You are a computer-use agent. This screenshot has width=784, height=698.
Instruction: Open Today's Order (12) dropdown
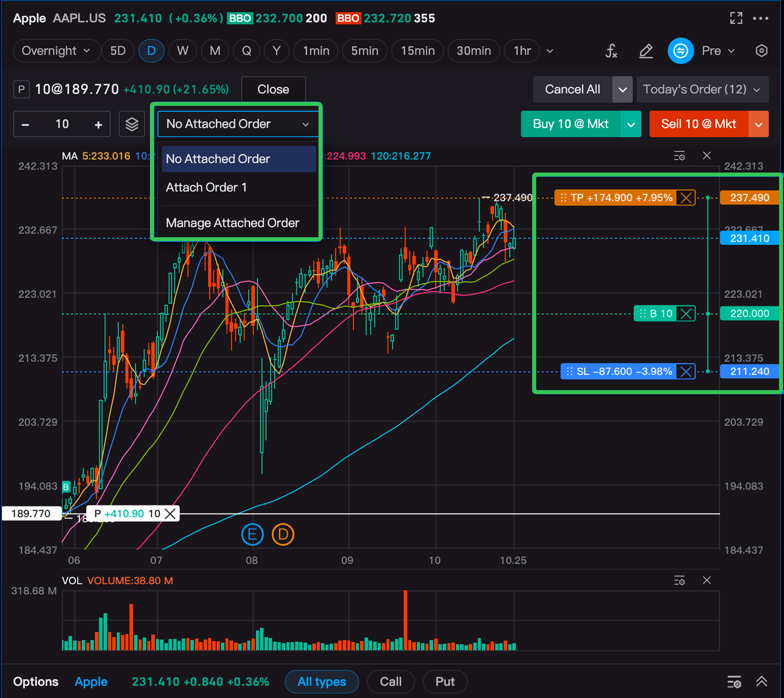click(x=702, y=89)
